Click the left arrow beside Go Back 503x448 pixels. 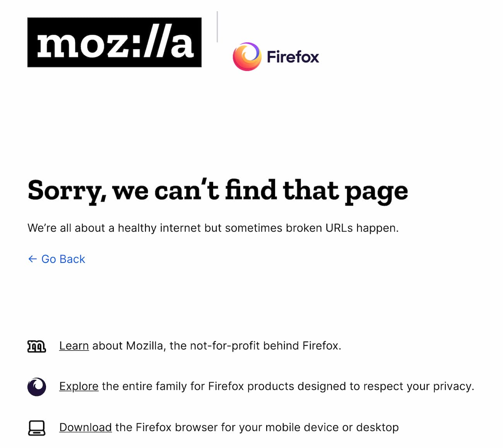point(32,259)
